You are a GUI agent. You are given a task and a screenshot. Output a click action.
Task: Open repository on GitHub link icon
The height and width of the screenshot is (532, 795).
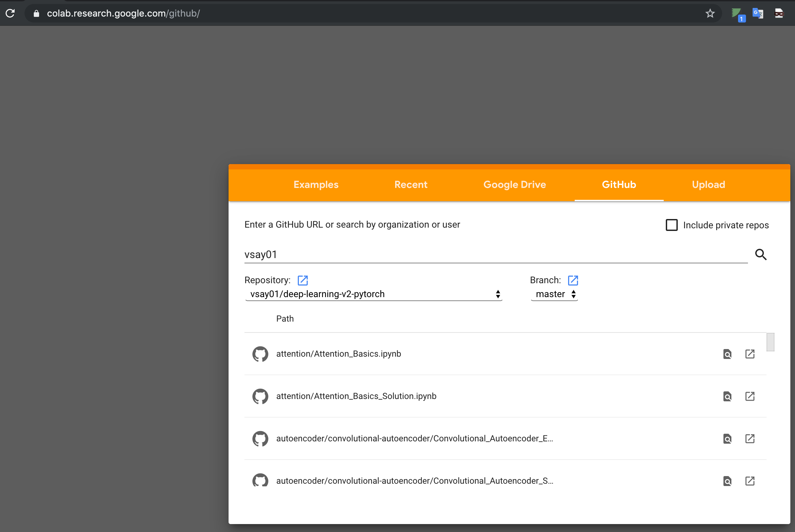(302, 280)
